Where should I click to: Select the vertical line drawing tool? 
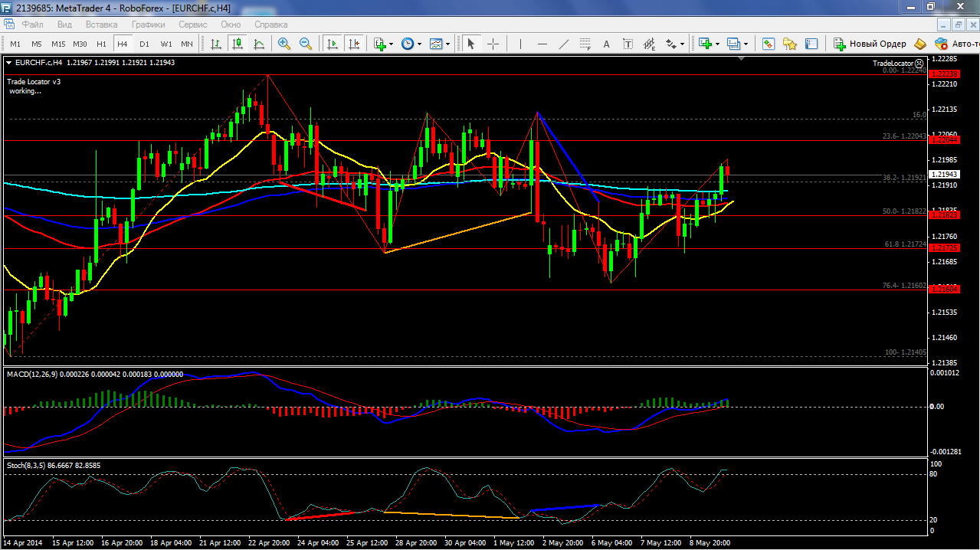(x=520, y=44)
